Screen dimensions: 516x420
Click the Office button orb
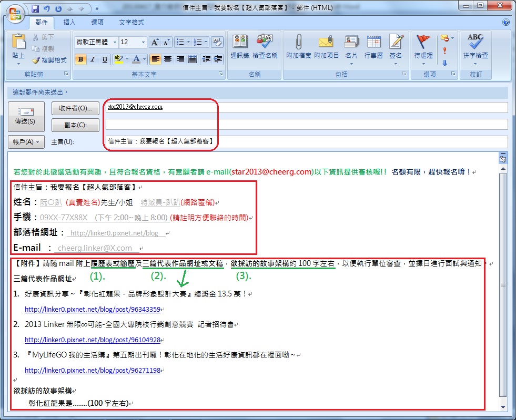pyautogui.click(x=15, y=14)
